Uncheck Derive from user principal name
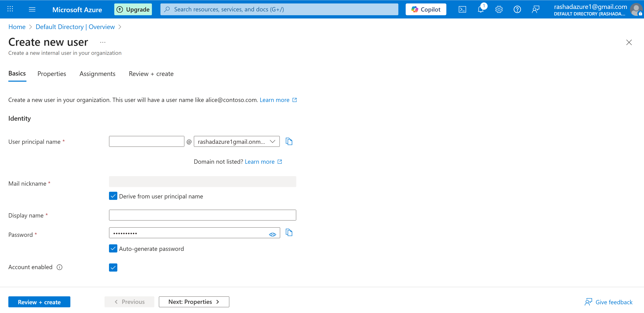This screenshot has width=644, height=313. pos(113,196)
